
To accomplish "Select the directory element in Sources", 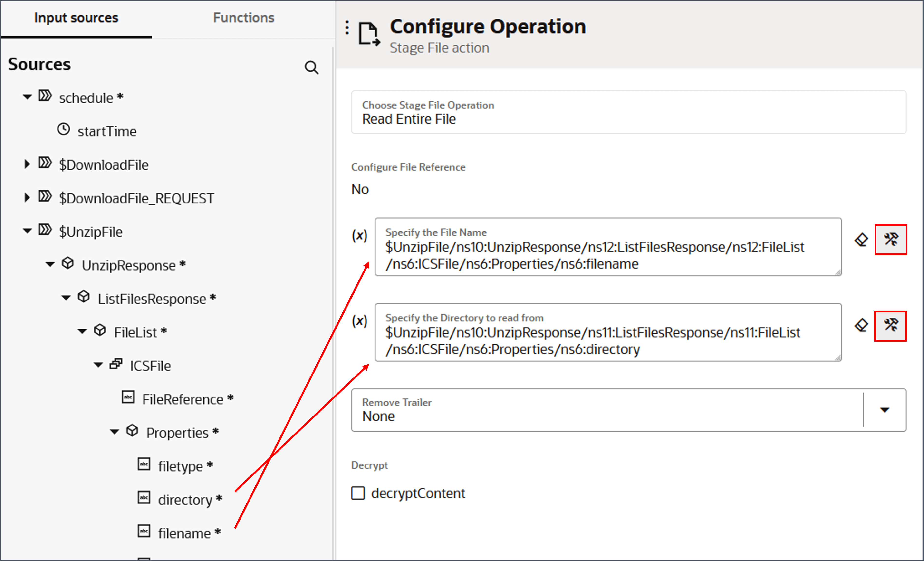I will click(185, 500).
